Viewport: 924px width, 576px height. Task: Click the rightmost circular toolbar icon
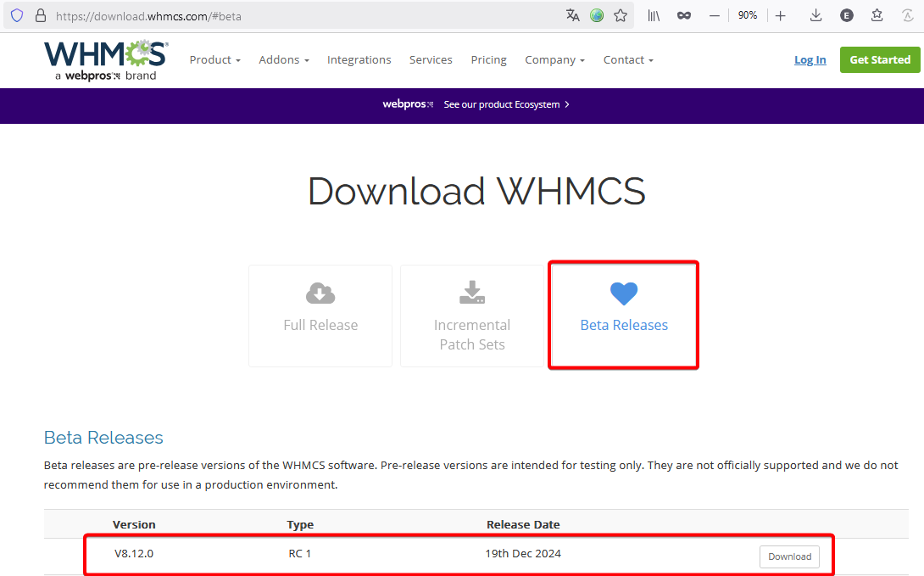908,15
